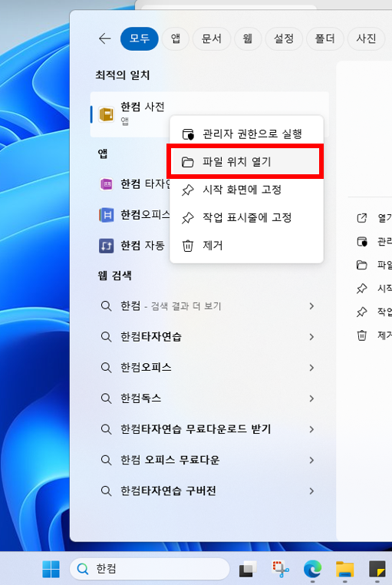Click the purple 한컴 타자연습 app icon

pyautogui.click(x=107, y=184)
